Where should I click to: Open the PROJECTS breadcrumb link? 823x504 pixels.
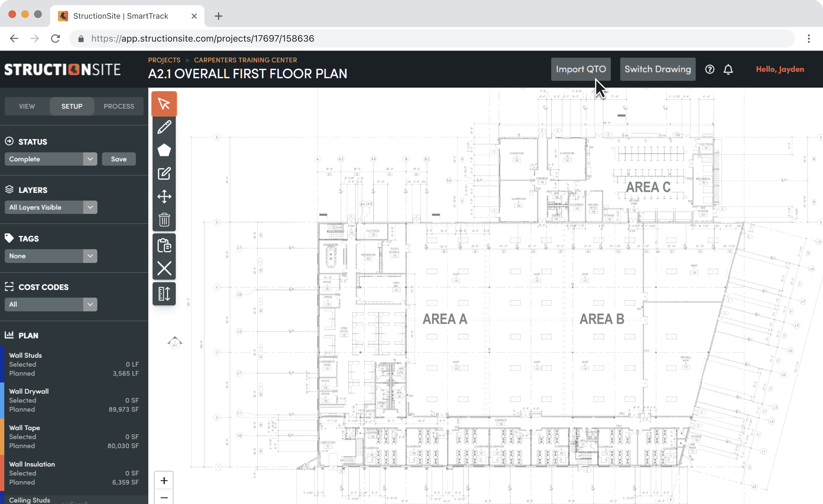click(164, 60)
